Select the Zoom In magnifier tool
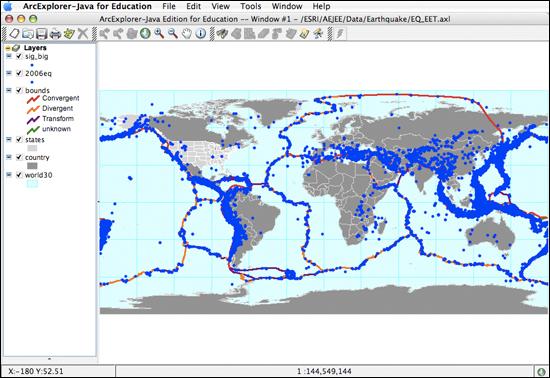550x378 pixels. point(159,34)
